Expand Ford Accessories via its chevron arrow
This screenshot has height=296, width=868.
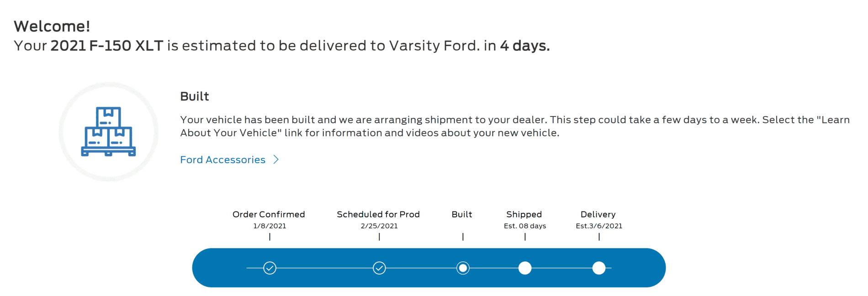[276, 159]
